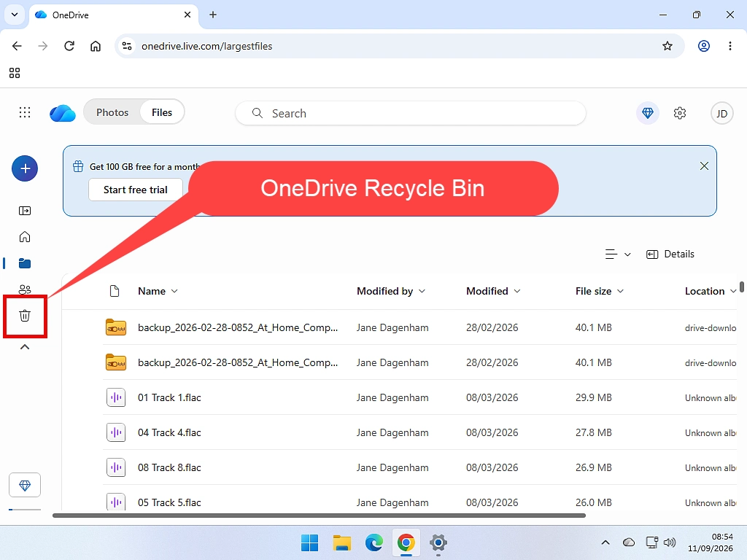
Task: Click the vertical scrollbar thumb of file list
Action: pos(742,287)
